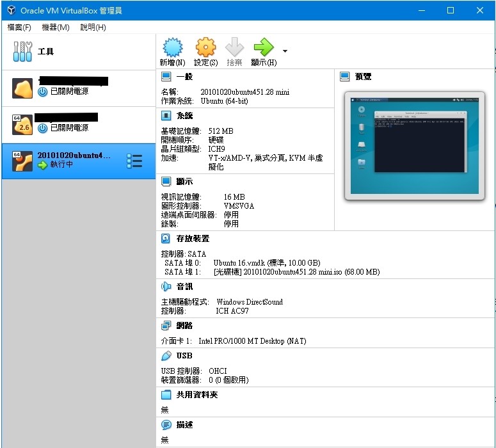Click the System (系統) section chip icon
Viewport: 496px width, 448px height.
pyautogui.click(x=166, y=115)
